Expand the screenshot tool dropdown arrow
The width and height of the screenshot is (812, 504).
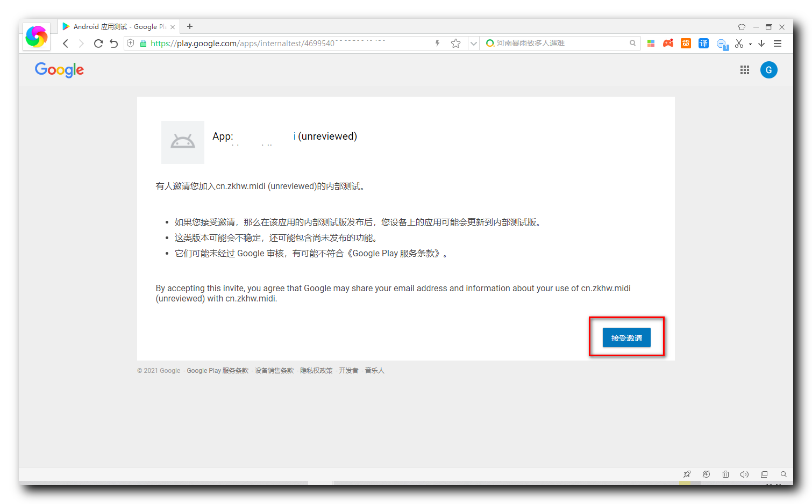click(750, 44)
